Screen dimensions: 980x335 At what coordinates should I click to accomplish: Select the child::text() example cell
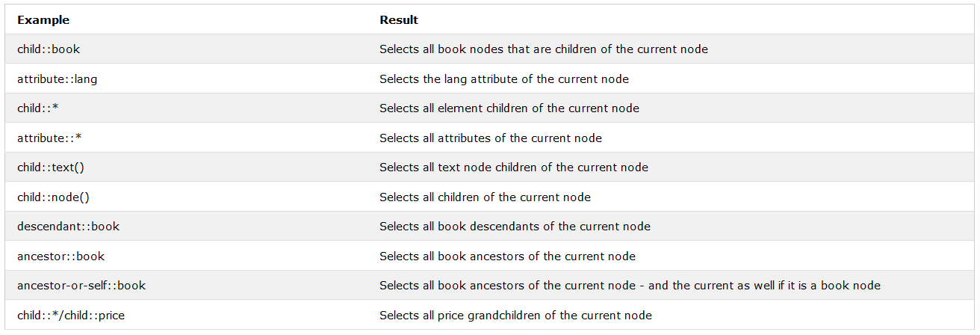[186, 167]
